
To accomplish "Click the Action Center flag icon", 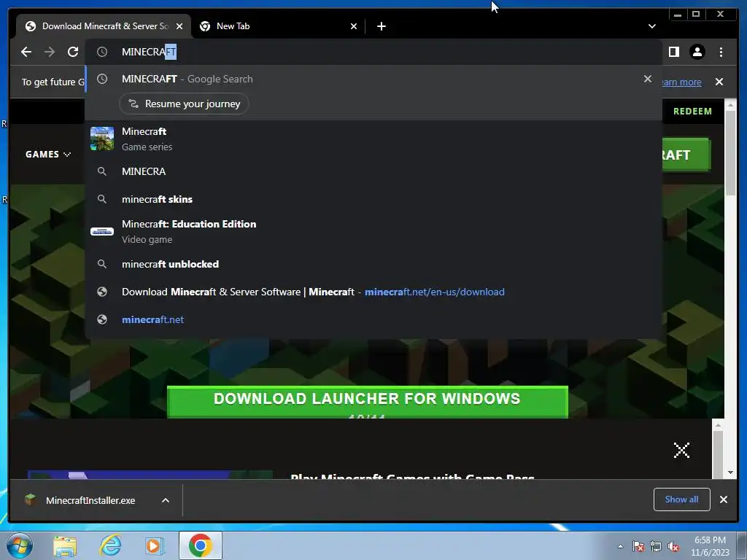I will click(x=638, y=546).
